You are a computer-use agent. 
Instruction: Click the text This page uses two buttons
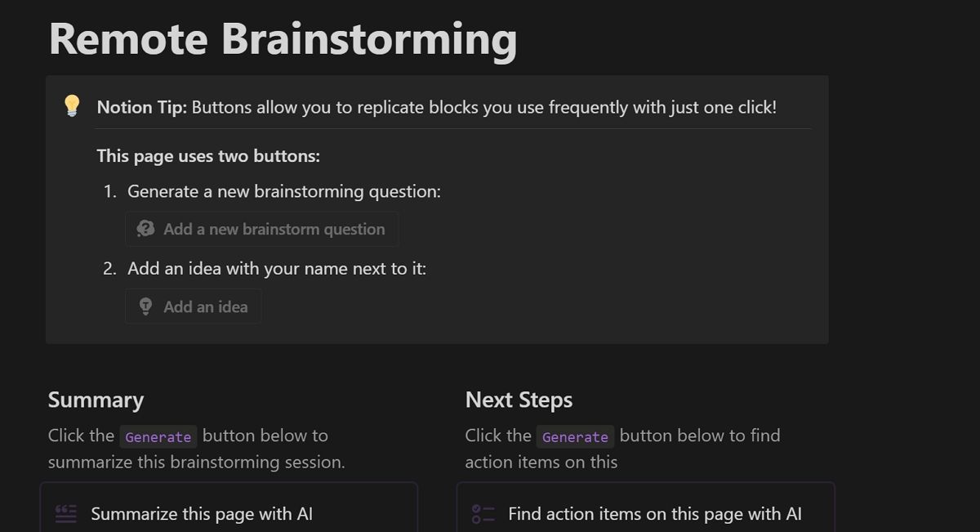208,156
